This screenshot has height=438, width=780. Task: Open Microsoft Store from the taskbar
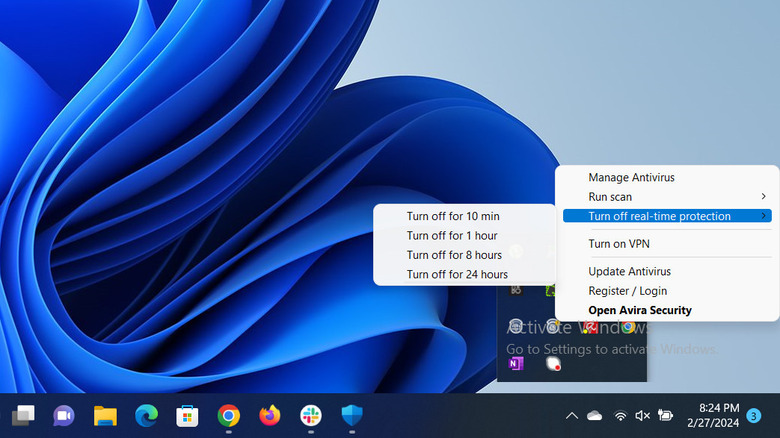click(188, 415)
